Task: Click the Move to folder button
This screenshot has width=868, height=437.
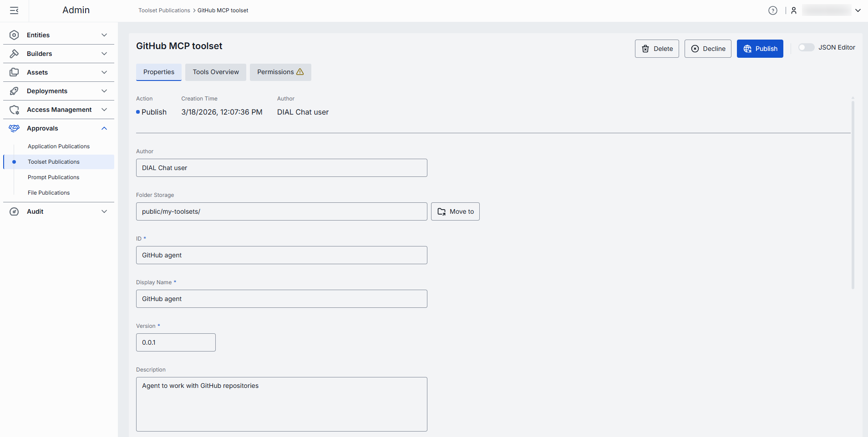Action: point(455,211)
